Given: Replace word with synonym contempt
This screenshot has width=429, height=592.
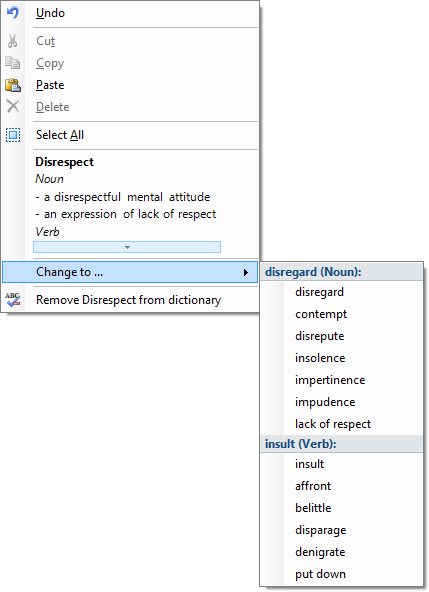Looking at the screenshot, I should tap(341, 314).
